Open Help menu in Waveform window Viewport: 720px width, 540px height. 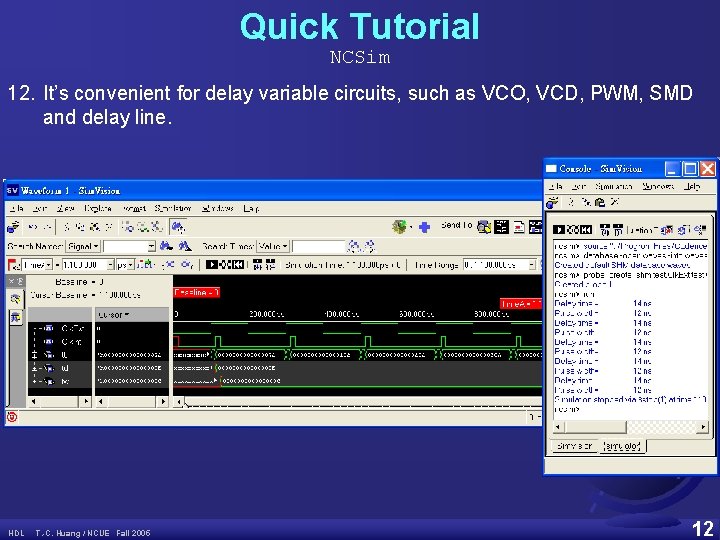[251, 208]
